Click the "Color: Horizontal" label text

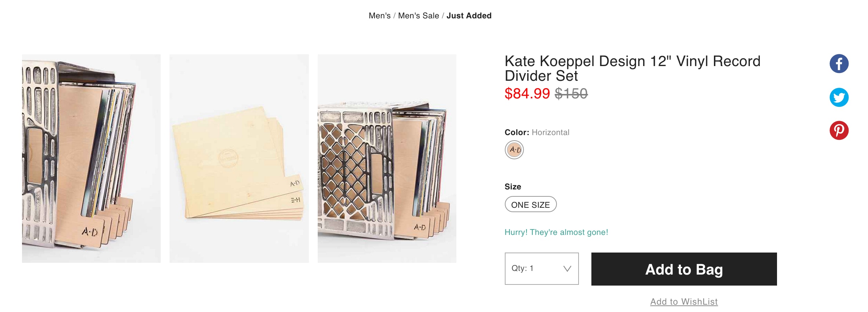[x=537, y=133]
